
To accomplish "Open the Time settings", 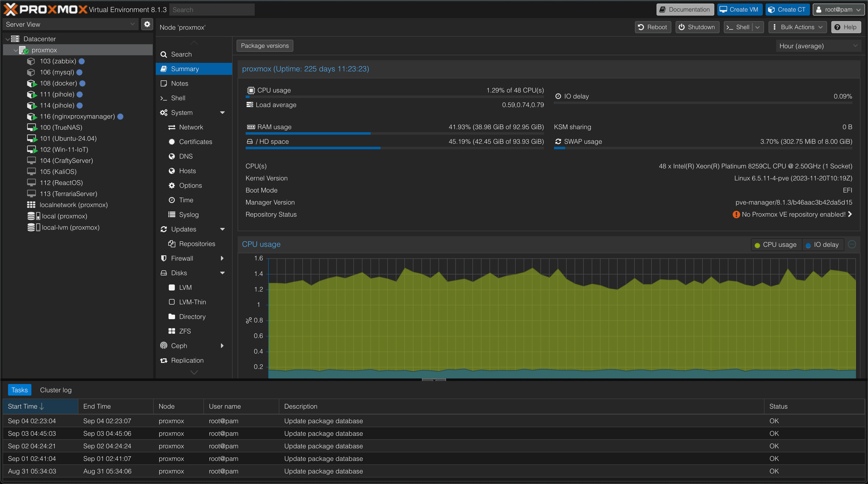I will point(186,200).
